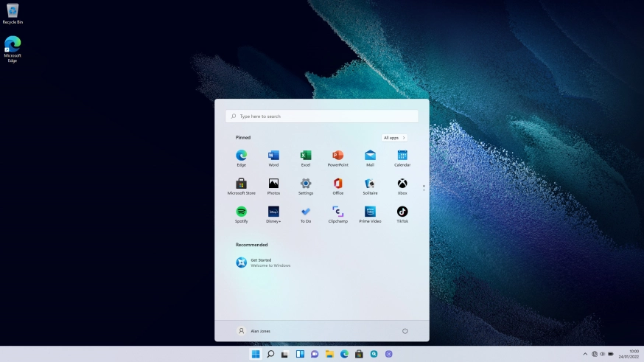The image size is (644, 362).
Task: Open Excel from the Start menu
Action: tap(306, 156)
